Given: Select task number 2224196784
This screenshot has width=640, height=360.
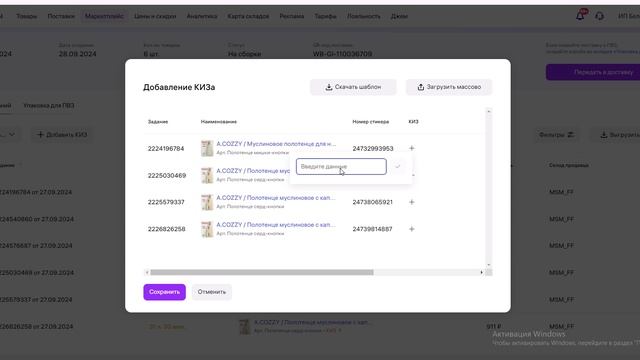Looking at the screenshot, I should tap(166, 149).
